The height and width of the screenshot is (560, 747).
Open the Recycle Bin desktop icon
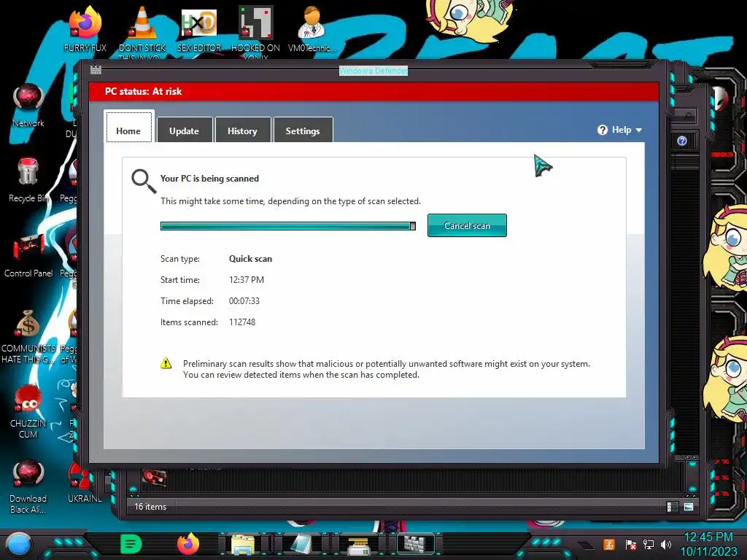(x=28, y=180)
